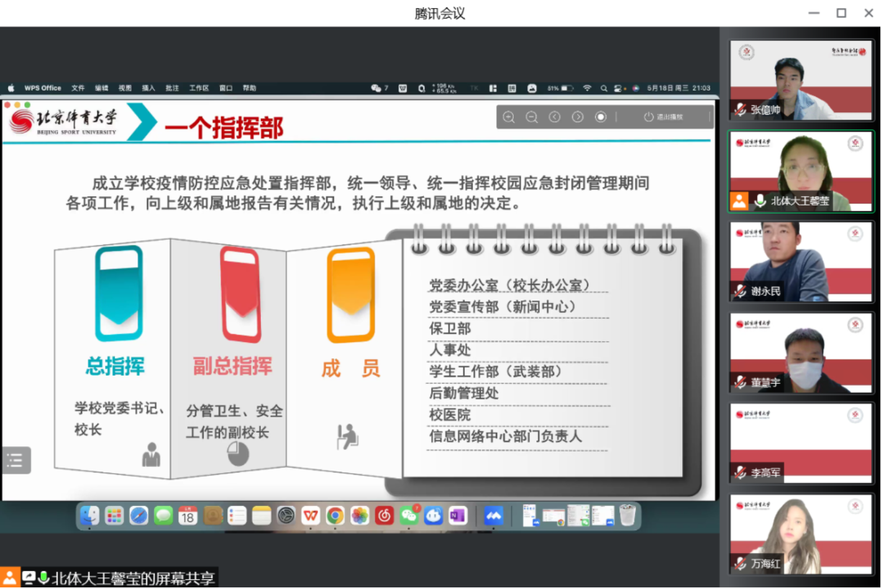Toggle 张億帅's muted microphone icon
881x588 pixels.
(740, 109)
